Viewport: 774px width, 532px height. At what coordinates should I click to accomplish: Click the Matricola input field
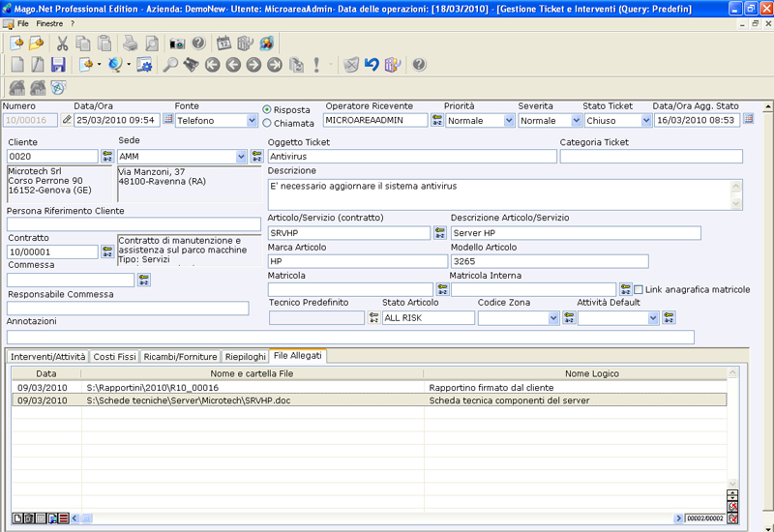click(x=350, y=289)
